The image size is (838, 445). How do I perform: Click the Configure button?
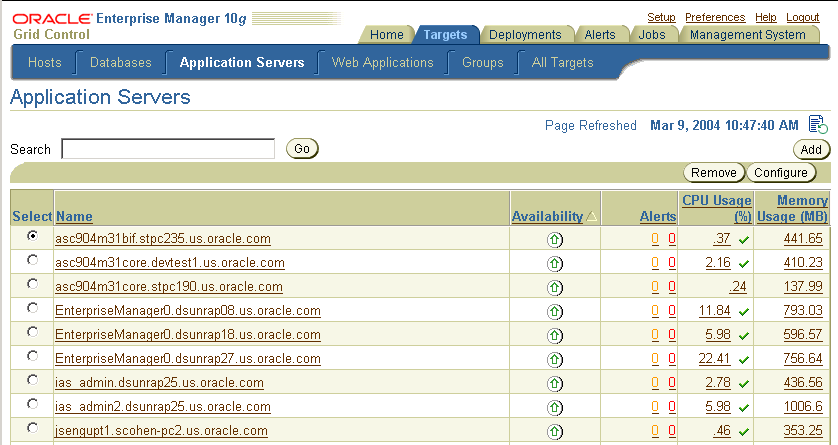[x=781, y=173]
